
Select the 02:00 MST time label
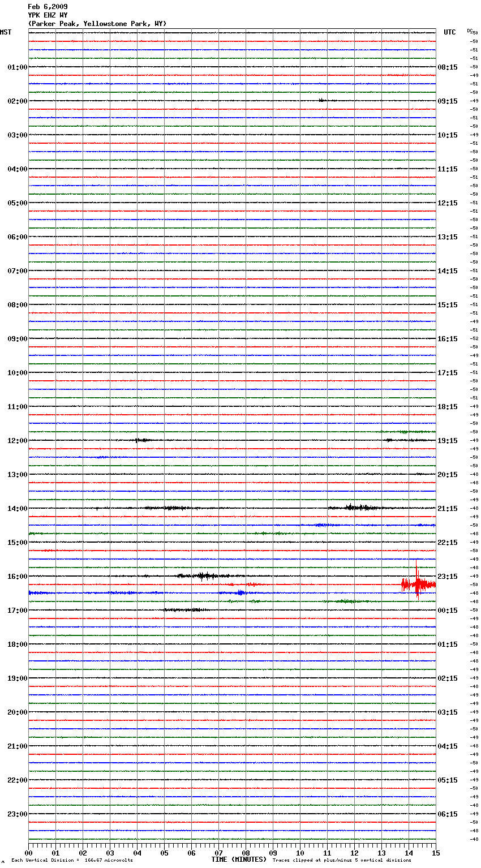(x=18, y=101)
